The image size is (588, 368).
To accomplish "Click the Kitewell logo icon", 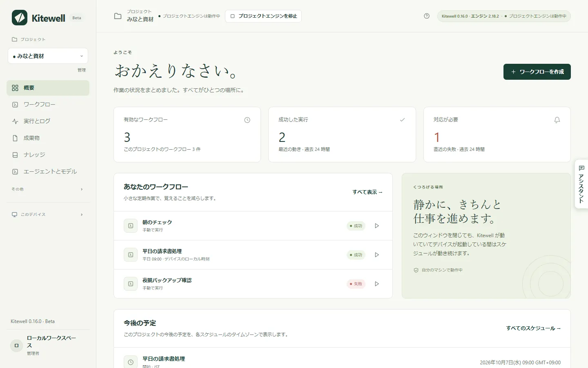I will (20, 18).
